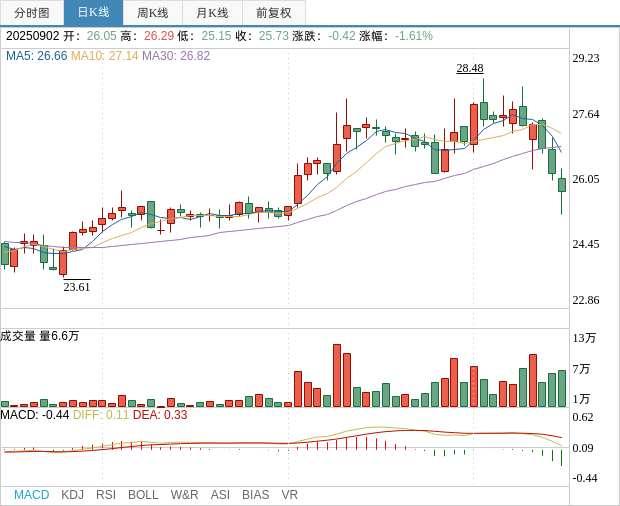Show the RSI indicator
The width and height of the screenshot is (620, 506).
(x=106, y=495)
